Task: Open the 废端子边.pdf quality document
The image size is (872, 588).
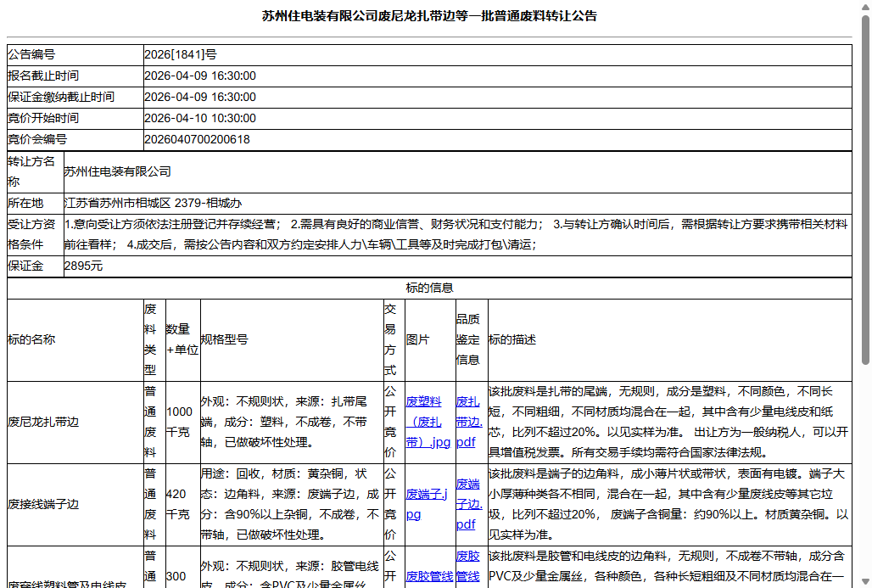Action: (x=469, y=504)
